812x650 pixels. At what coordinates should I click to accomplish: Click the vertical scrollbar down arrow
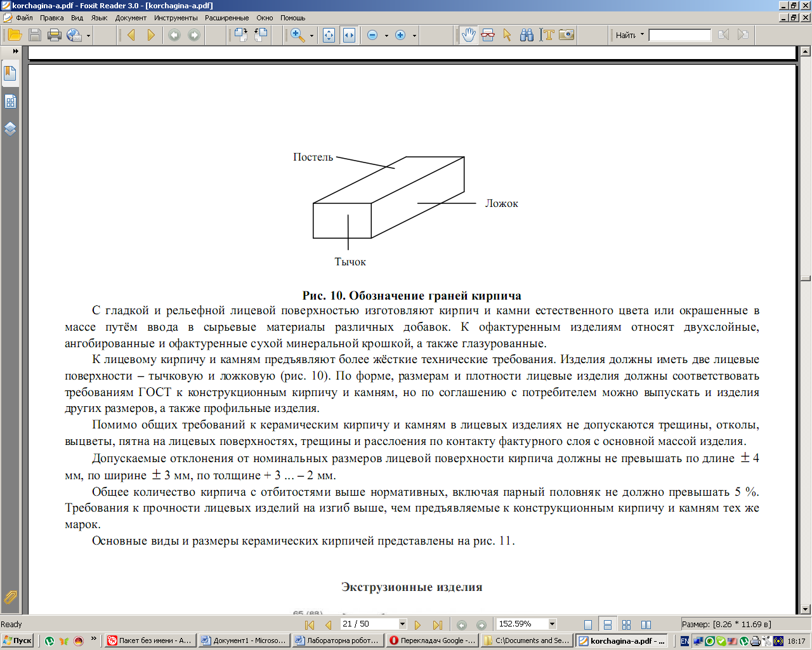[x=806, y=609]
